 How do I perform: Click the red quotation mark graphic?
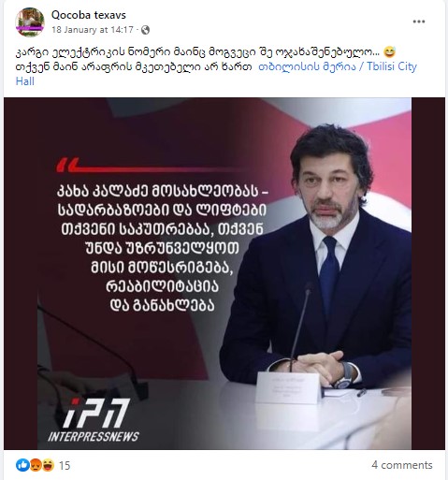pyautogui.click(x=67, y=166)
